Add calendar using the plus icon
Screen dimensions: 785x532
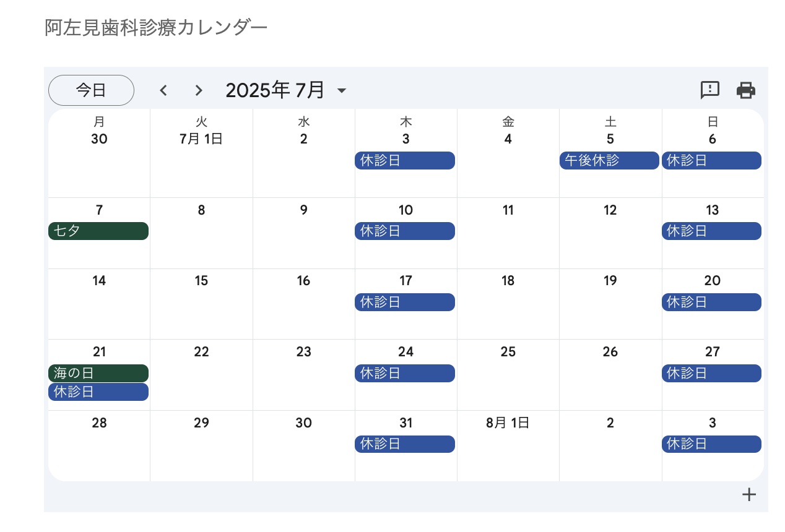[x=749, y=494]
